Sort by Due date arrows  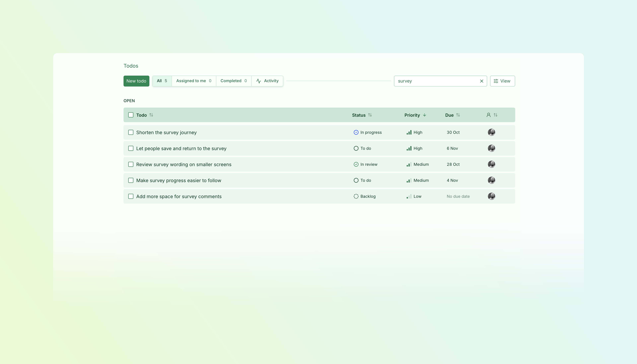[458, 115]
